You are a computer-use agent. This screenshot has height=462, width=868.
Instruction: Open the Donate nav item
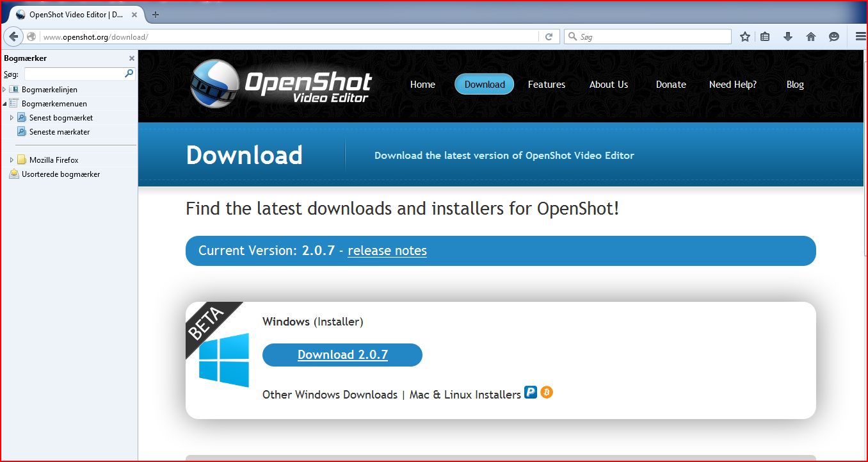tap(671, 85)
